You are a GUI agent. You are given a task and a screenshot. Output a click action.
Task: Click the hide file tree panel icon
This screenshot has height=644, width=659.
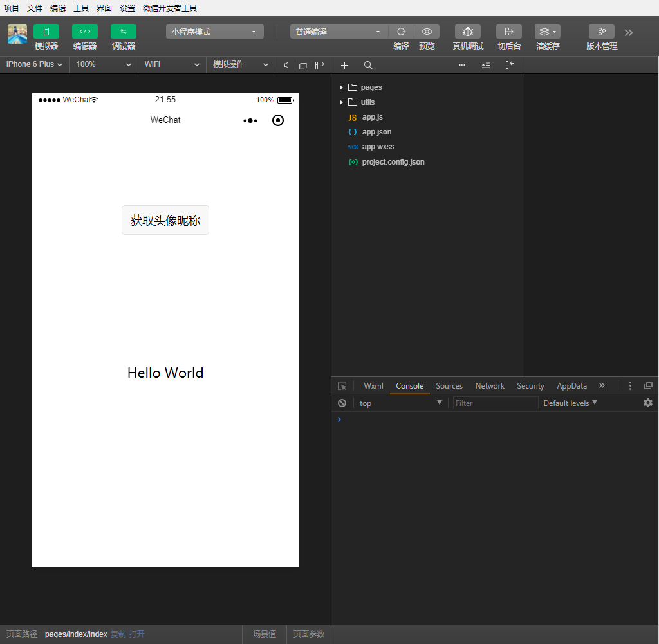(510, 65)
